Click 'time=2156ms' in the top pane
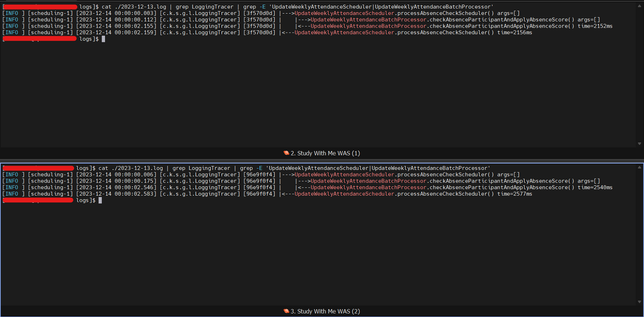Image resolution: width=644 pixels, height=317 pixels. 515,32
